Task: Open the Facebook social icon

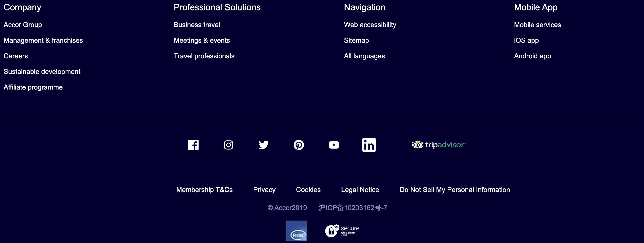Action: (193, 145)
